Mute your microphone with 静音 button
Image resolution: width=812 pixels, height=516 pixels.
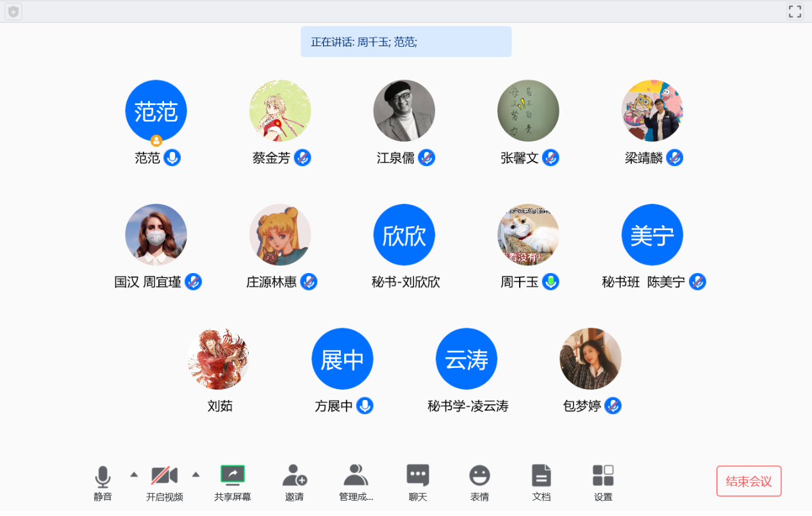pos(103,477)
